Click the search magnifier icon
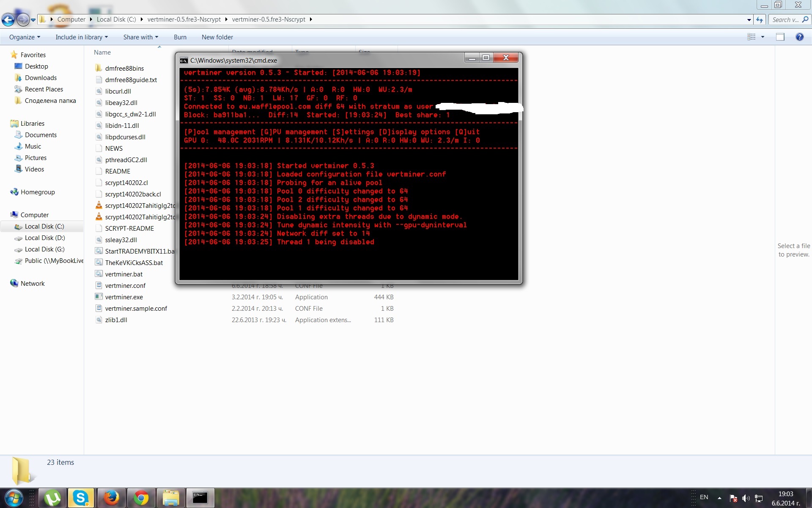Image resolution: width=812 pixels, height=508 pixels. pyautogui.click(x=805, y=19)
